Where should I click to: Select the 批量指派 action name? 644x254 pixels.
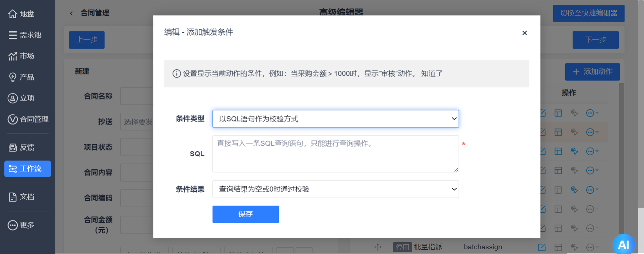(x=428, y=247)
